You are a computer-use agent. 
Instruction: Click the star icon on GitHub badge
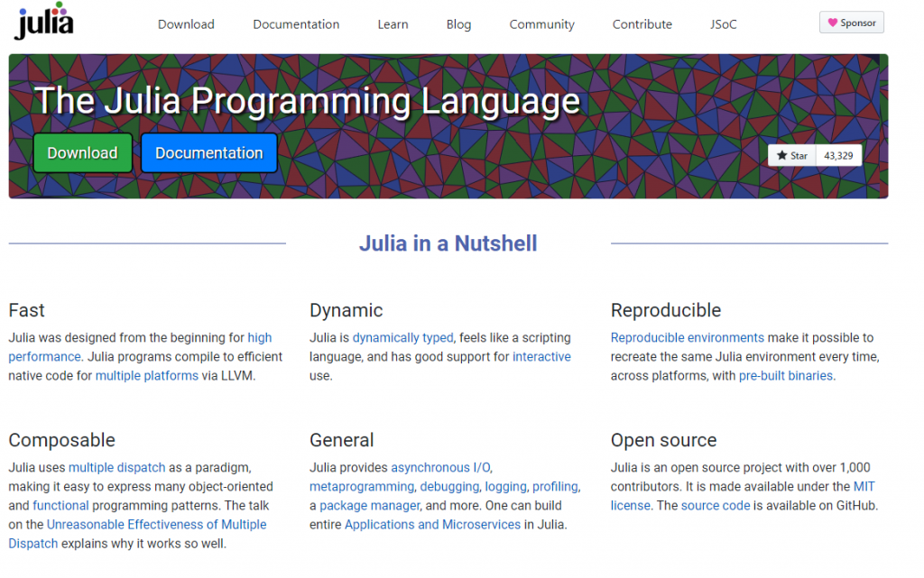tap(781, 155)
